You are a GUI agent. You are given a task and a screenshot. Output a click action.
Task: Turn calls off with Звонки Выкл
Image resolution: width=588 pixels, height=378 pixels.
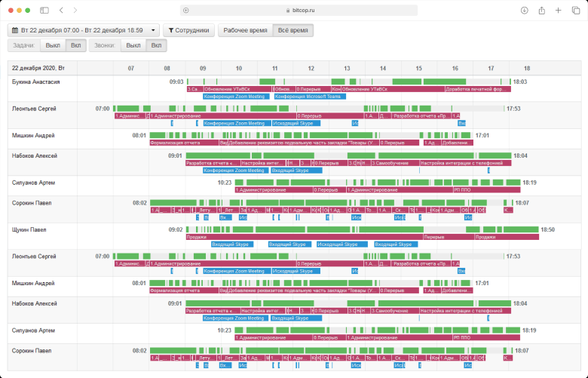[x=133, y=45]
